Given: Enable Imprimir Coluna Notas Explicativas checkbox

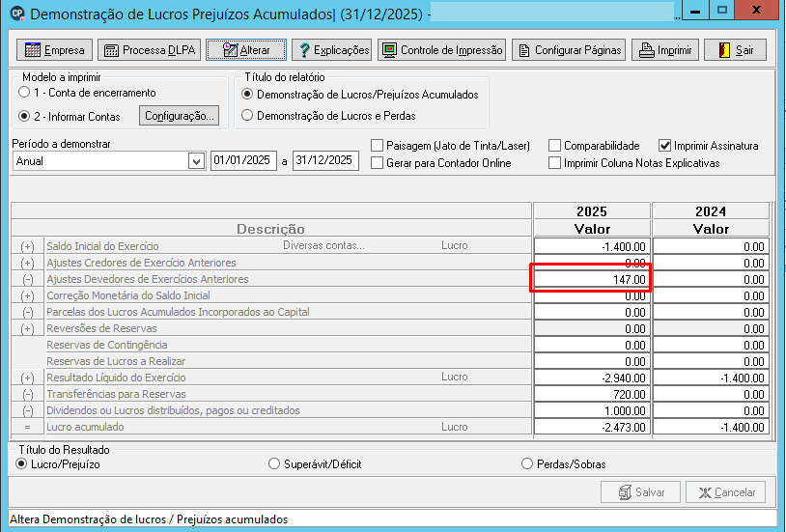Looking at the screenshot, I should [x=554, y=163].
